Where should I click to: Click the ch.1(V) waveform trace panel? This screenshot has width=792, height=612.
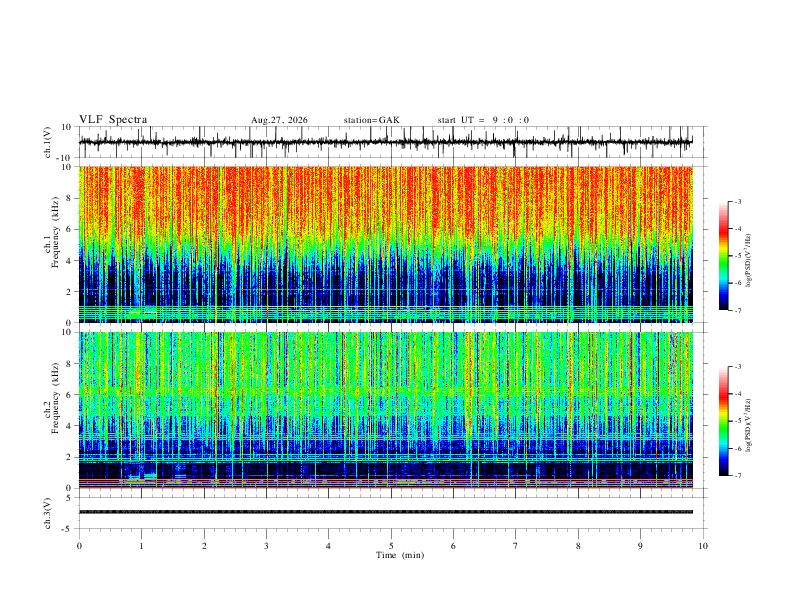coord(386,142)
